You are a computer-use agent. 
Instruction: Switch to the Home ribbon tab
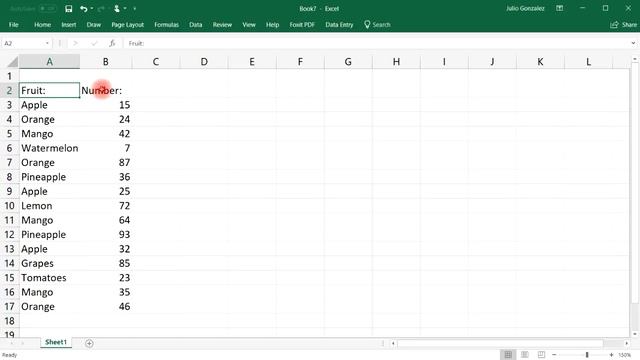pos(42,24)
